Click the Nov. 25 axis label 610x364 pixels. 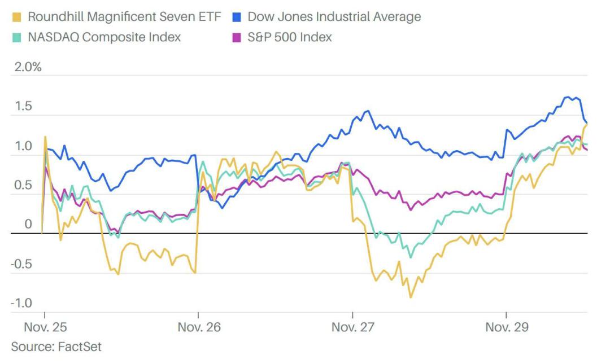(46, 327)
